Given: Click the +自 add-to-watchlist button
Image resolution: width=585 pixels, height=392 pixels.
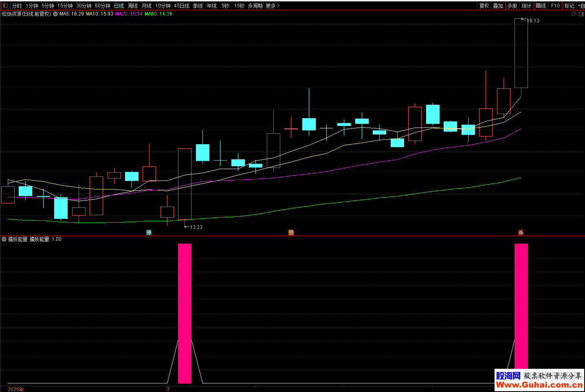Looking at the screenshot, I should [581, 6].
